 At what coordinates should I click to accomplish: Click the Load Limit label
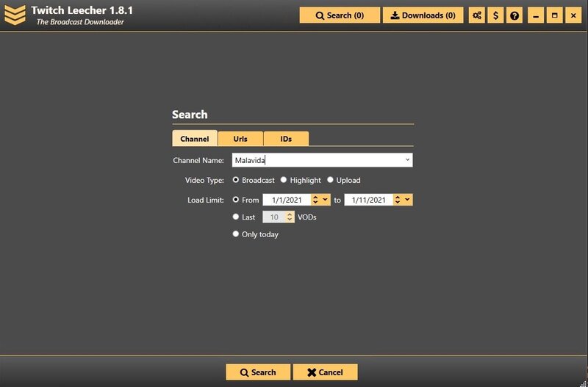206,200
